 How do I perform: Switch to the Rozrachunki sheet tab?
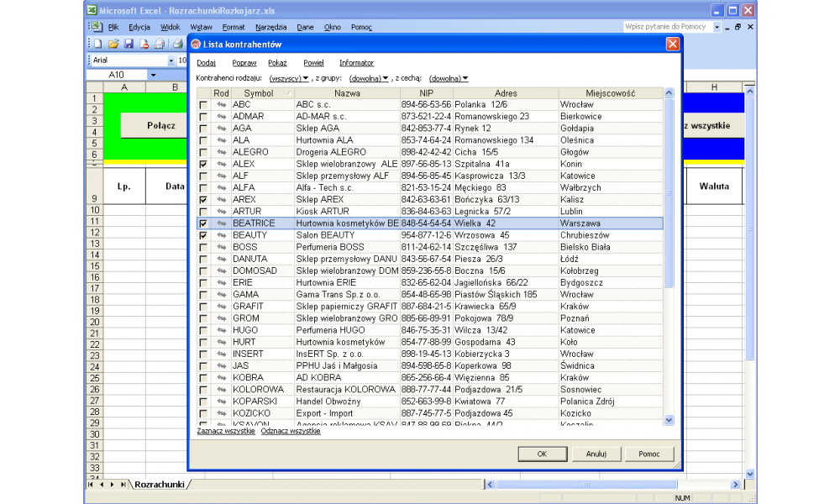[x=160, y=484]
